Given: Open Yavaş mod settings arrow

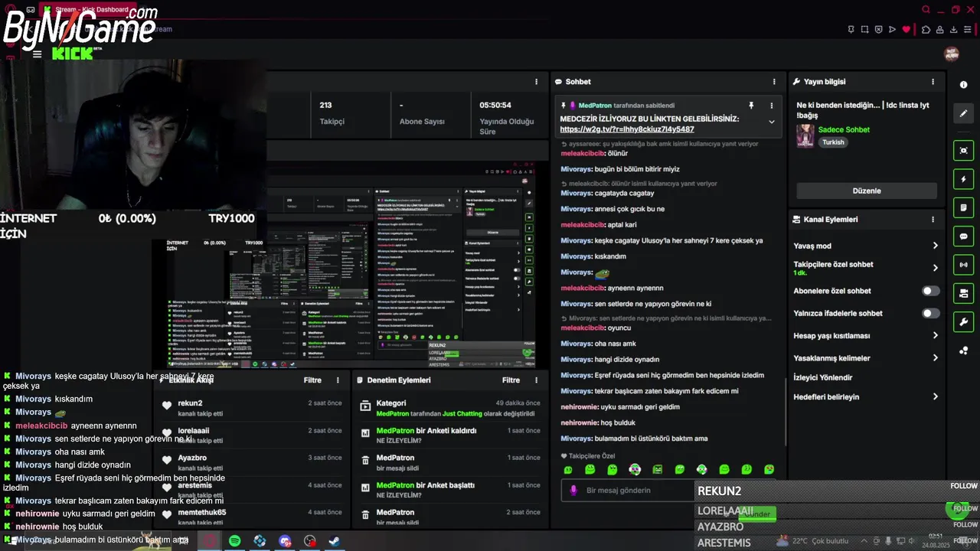Looking at the screenshot, I should click(x=935, y=246).
